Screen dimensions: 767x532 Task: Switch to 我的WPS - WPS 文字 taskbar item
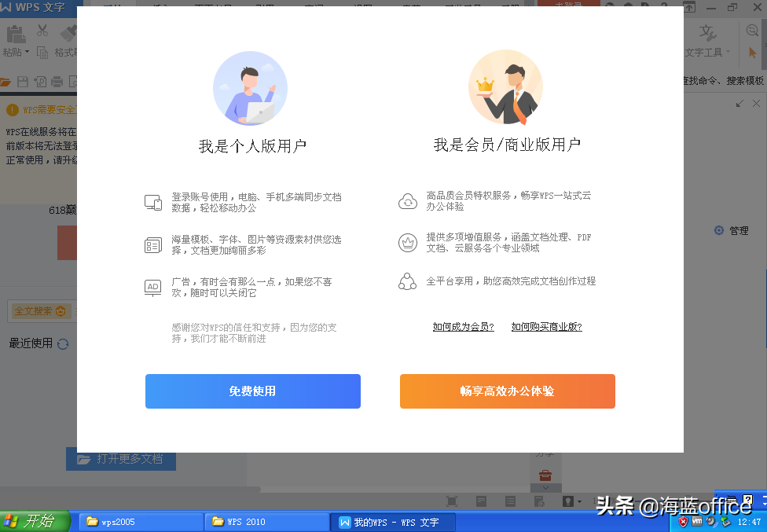pyautogui.click(x=393, y=522)
